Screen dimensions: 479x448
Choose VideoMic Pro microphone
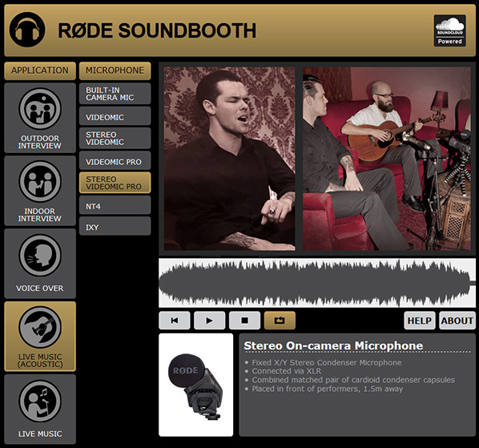(x=115, y=161)
